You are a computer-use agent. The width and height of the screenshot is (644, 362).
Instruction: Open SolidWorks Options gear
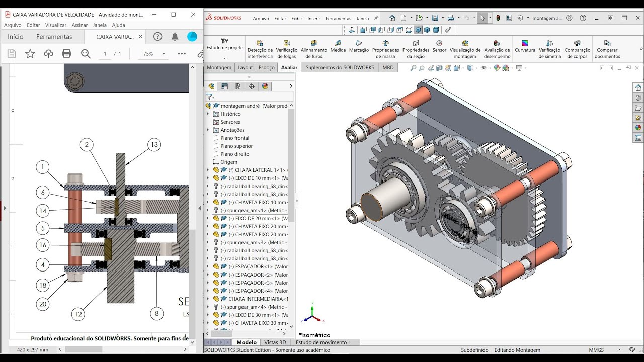pos(520,18)
